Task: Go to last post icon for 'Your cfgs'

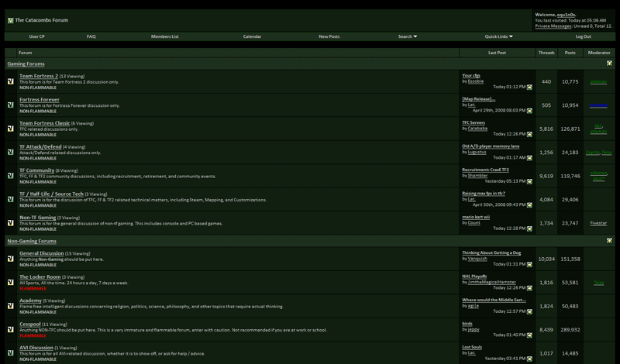Action: point(529,87)
